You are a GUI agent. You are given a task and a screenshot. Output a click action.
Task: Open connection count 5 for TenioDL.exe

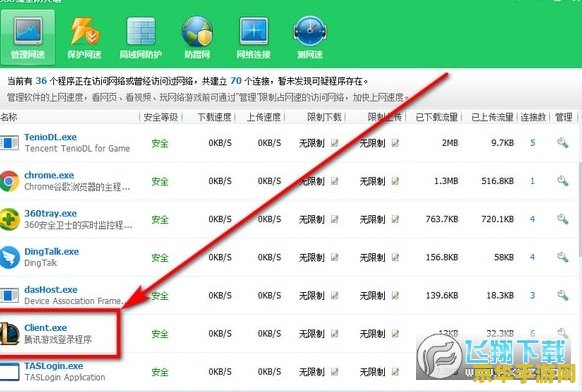[533, 143]
